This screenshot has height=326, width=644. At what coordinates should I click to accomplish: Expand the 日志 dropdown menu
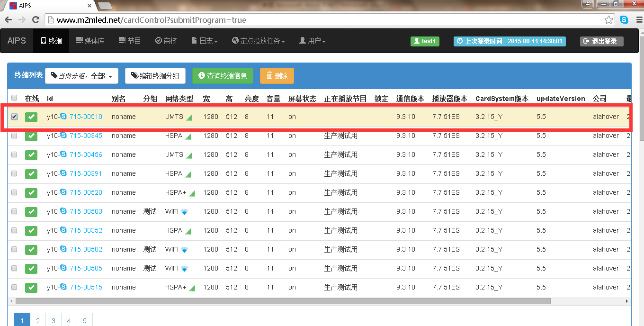[x=205, y=41]
